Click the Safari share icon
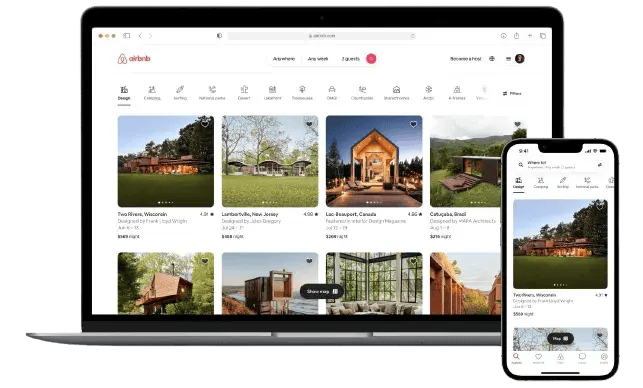 (x=517, y=35)
